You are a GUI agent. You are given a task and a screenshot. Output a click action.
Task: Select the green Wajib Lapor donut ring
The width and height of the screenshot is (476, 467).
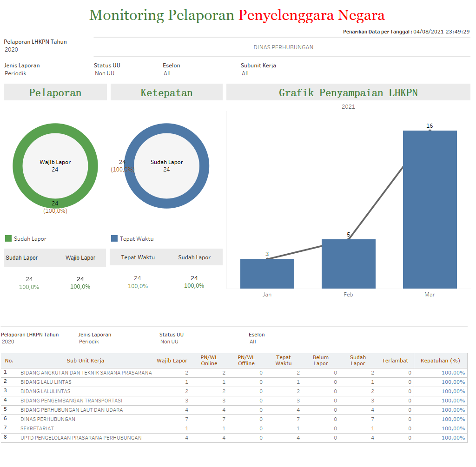coord(17,166)
